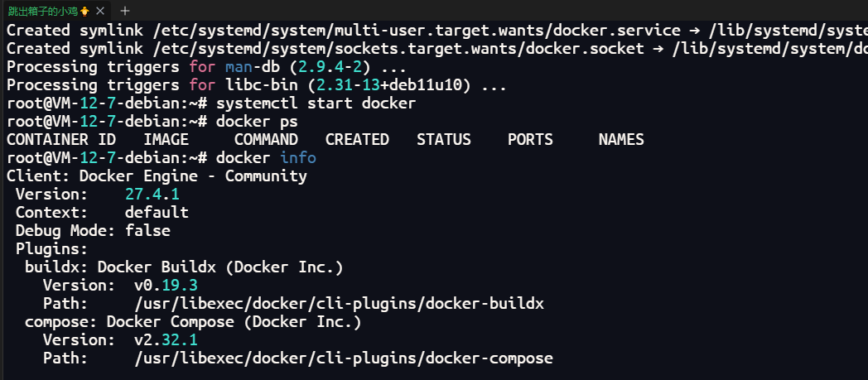Image resolution: width=868 pixels, height=380 pixels.
Task: Click the CREATED column header
Action: 357,140
